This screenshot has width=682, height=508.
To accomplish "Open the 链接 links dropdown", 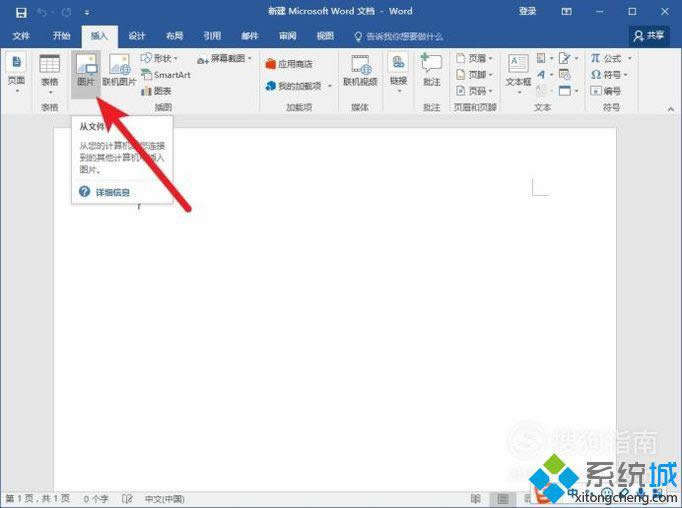I will pyautogui.click(x=398, y=74).
